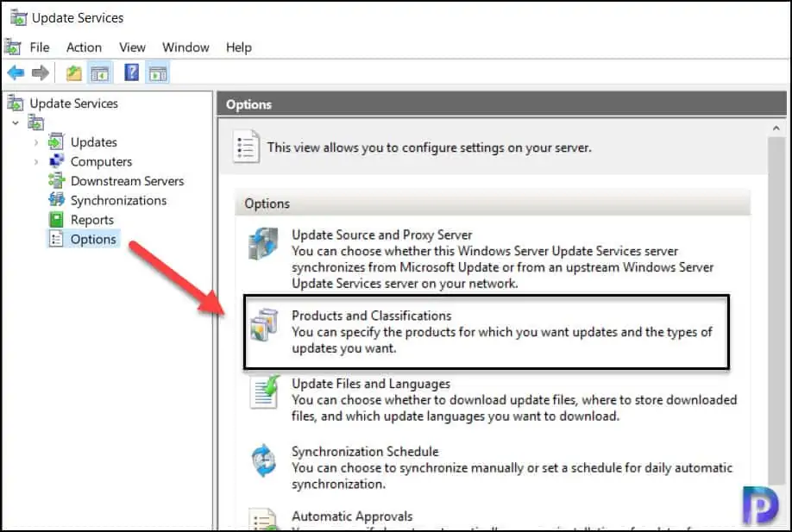
Task: Click the Synchronization Schedule icon
Action: pos(264,460)
